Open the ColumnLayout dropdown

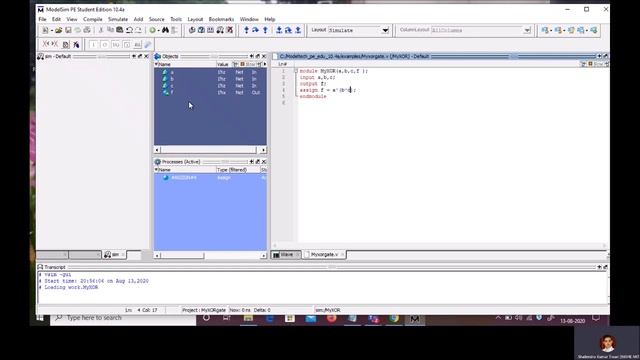[x=527, y=30]
